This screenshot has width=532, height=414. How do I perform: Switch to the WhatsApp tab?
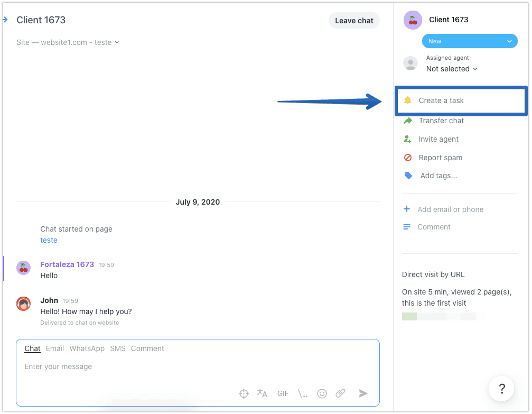pyautogui.click(x=87, y=348)
